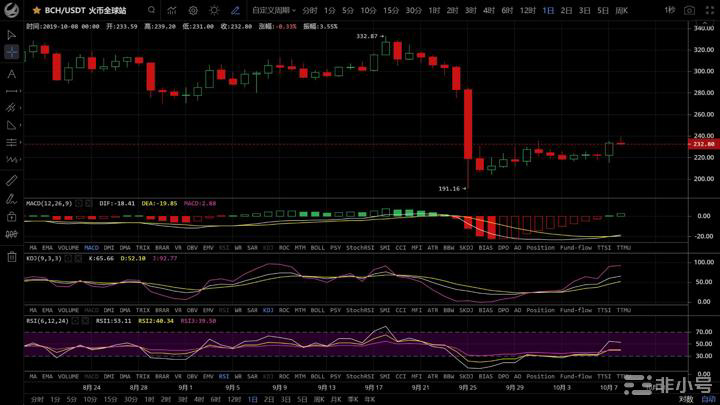Click the app logo in top-left corner
The image size is (720, 405).
click(11, 10)
